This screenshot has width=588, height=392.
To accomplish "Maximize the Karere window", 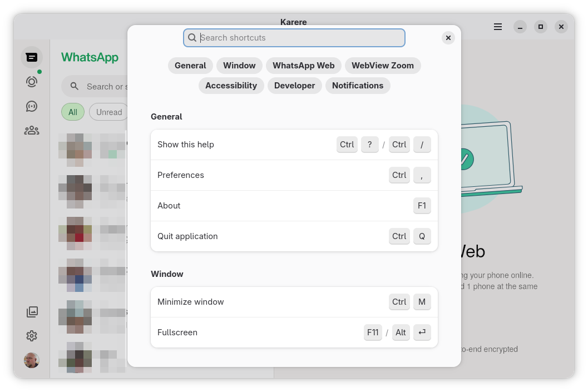I will click(540, 27).
